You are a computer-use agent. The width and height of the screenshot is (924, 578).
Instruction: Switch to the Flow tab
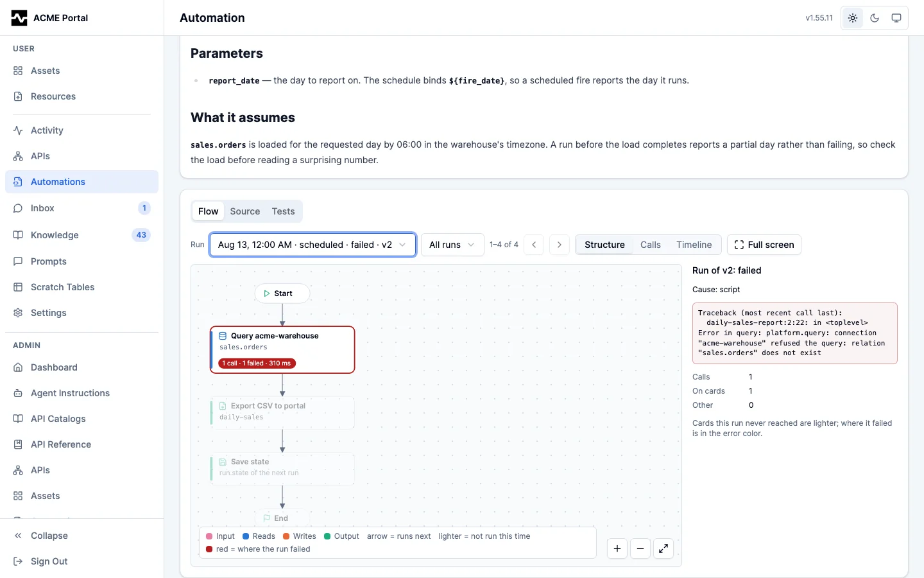208,211
